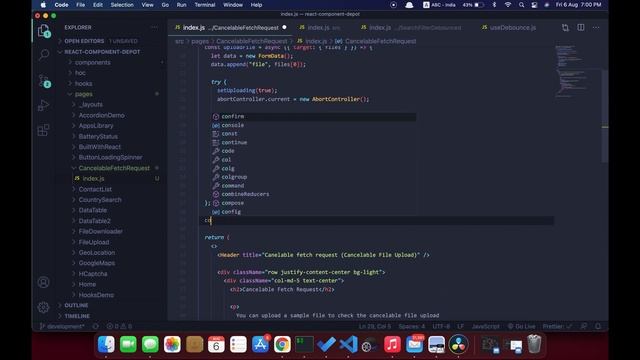
Task: Click the editor vertical scrollbar
Action: point(605,116)
